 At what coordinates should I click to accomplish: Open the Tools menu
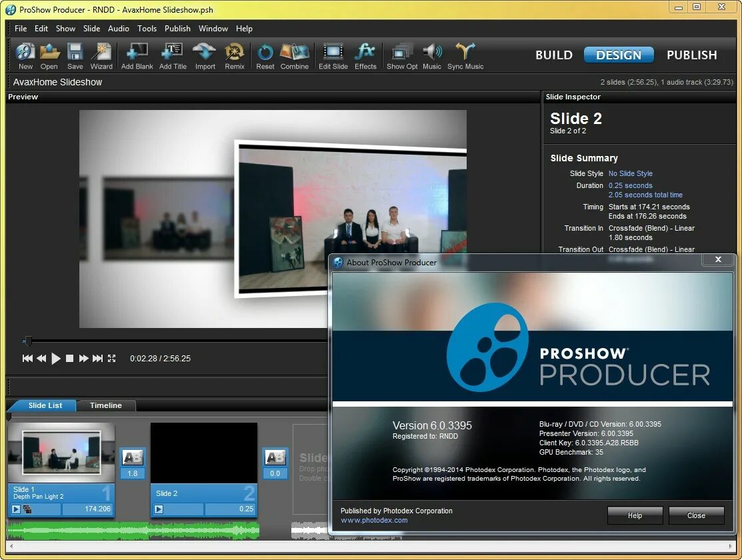[147, 29]
